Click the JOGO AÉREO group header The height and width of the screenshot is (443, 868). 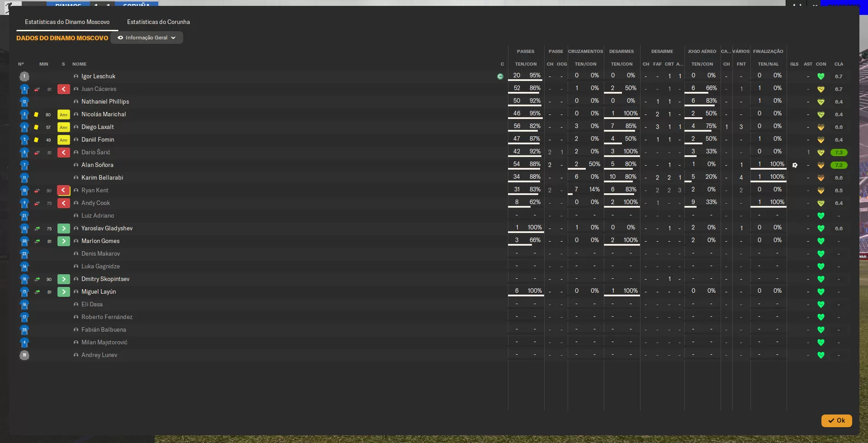coord(702,52)
